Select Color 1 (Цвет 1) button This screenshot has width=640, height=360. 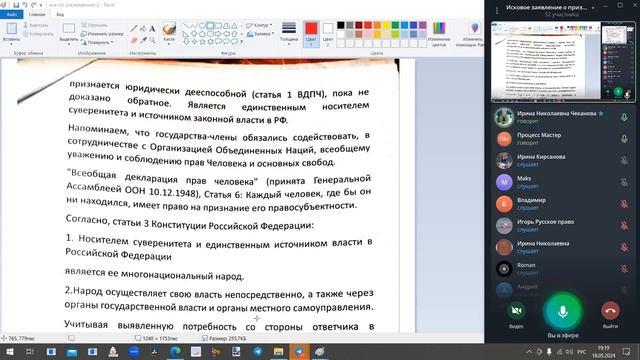tap(311, 34)
